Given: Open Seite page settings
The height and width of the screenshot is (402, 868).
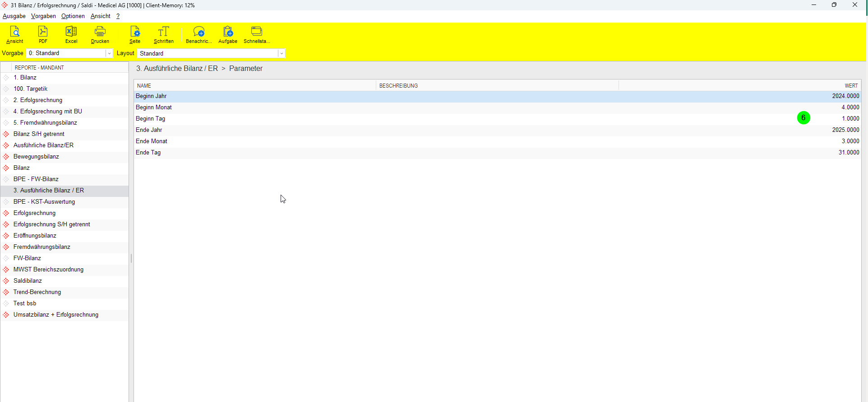Looking at the screenshot, I should (x=135, y=35).
